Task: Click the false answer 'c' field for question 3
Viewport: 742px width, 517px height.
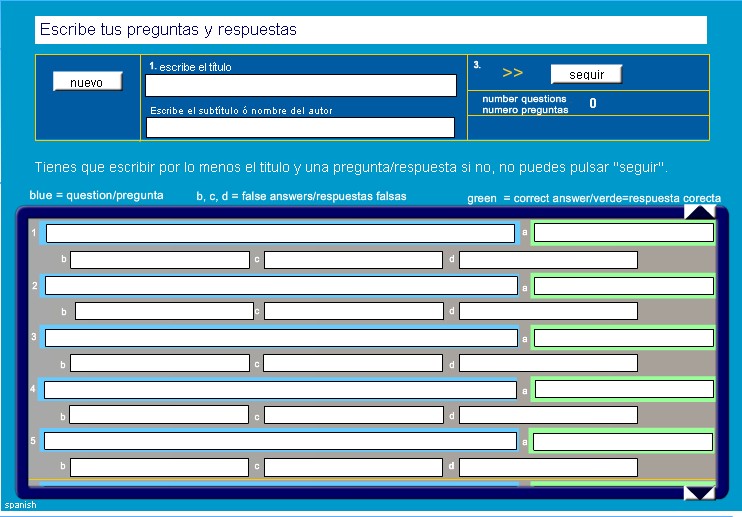Action: [353, 363]
